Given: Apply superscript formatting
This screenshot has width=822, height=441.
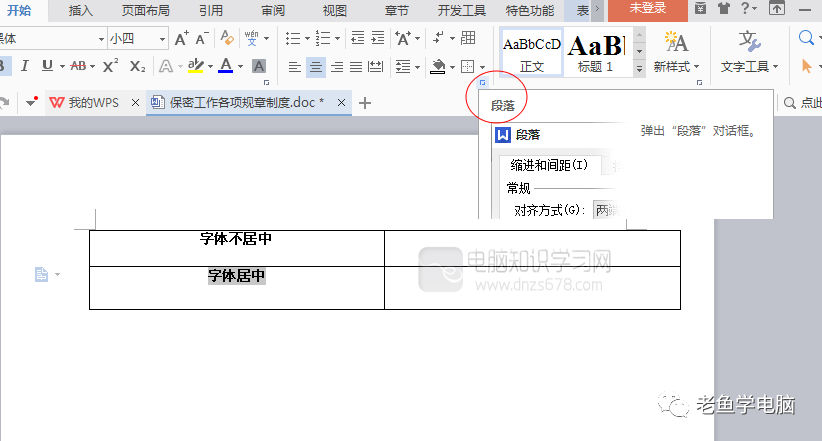Looking at the screenshot, I should click(x=111, y=66).
